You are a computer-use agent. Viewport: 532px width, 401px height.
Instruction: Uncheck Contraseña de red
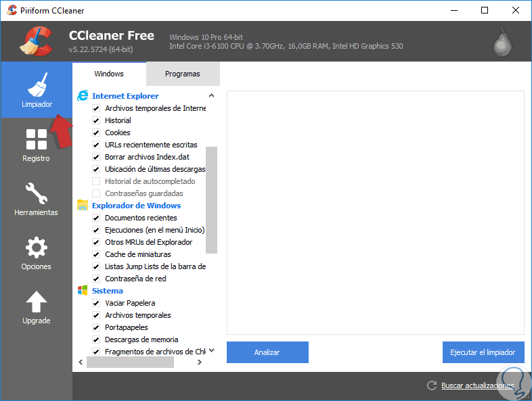pos(96,279)
